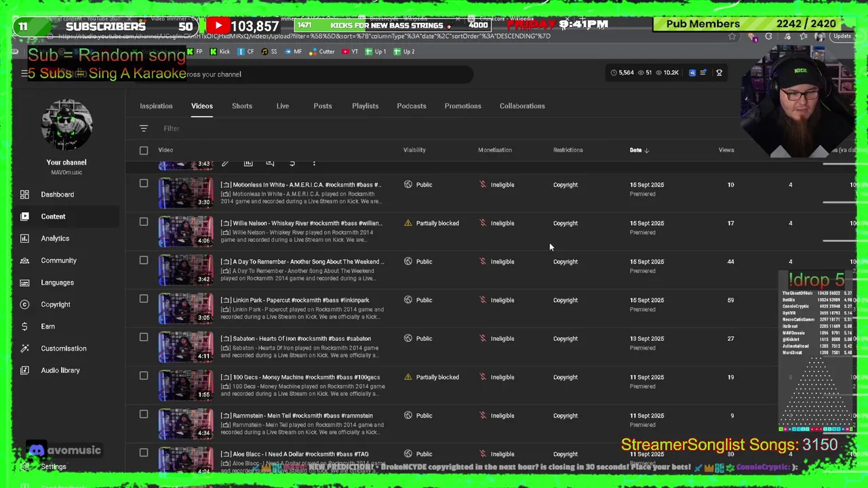The height and width of the screenshot is (488, 868).
Task: Click Copyright restriction on Rammstein row
Action: 566,415
